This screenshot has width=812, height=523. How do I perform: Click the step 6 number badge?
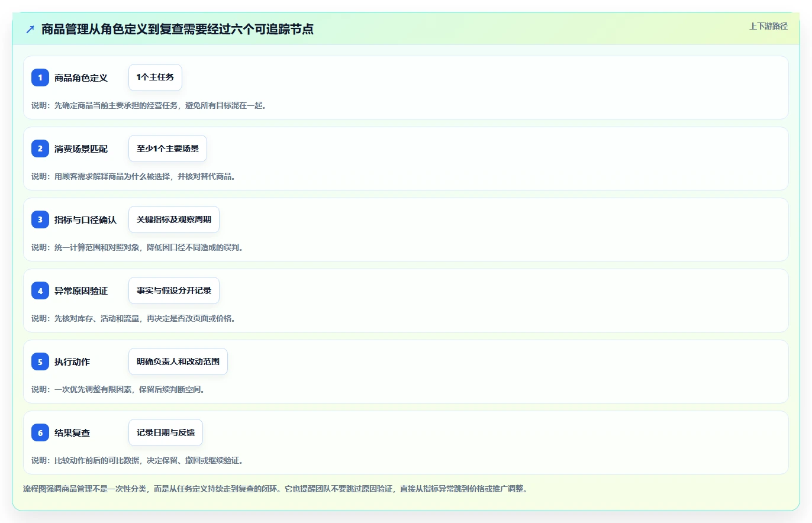click(x=40, y=432)
